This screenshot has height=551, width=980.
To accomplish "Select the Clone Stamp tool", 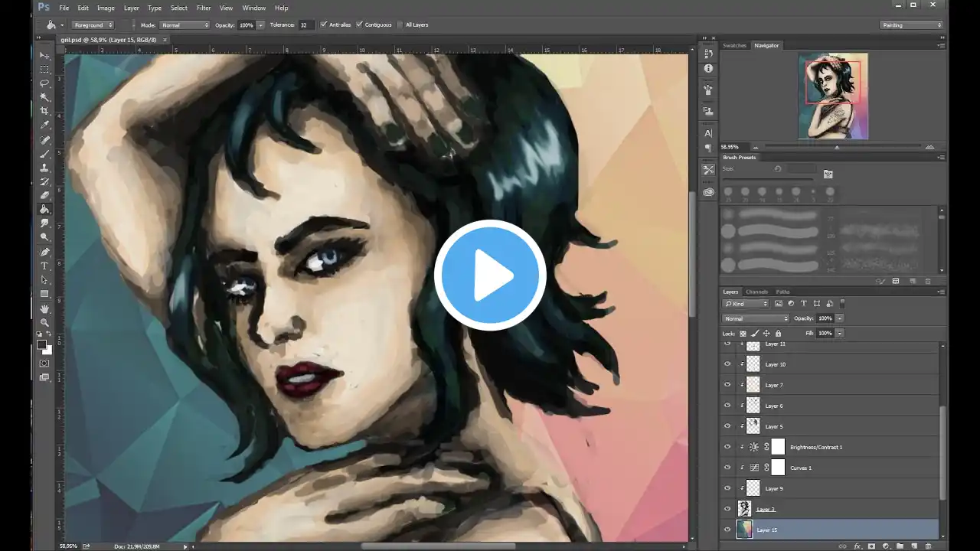I will coord(44,168).
